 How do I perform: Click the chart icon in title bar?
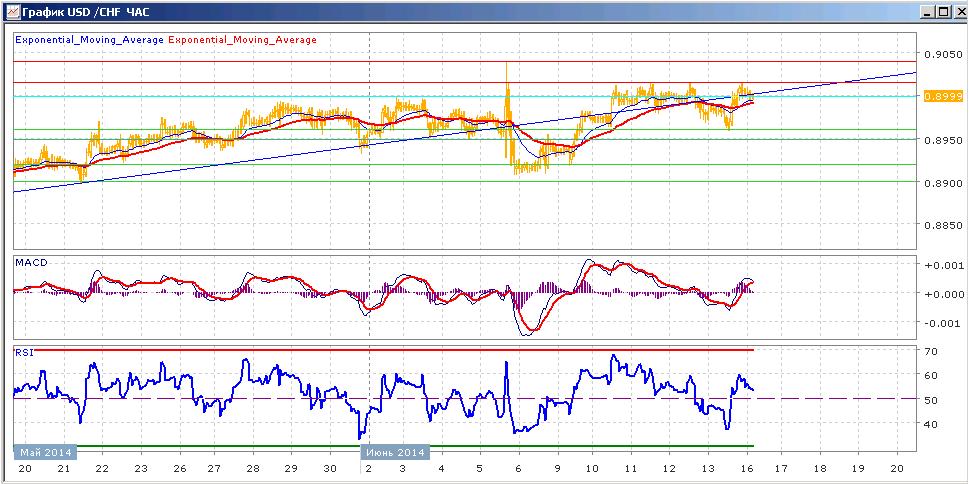coord(11,12)
